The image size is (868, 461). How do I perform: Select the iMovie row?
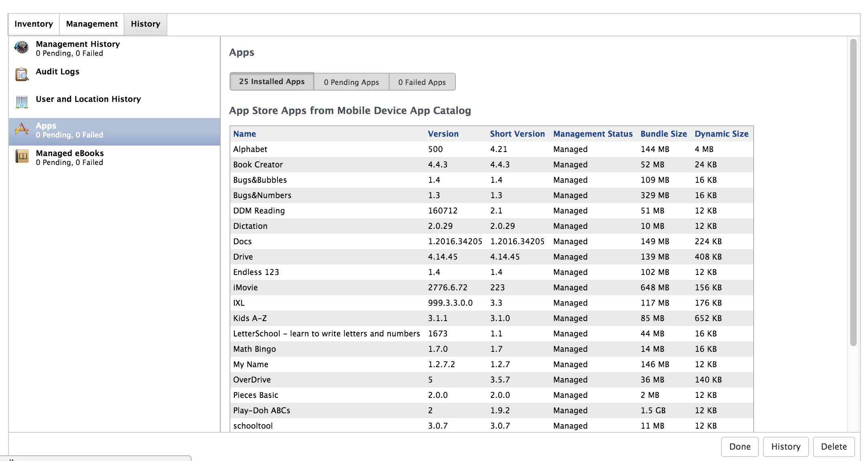(491, 288)
